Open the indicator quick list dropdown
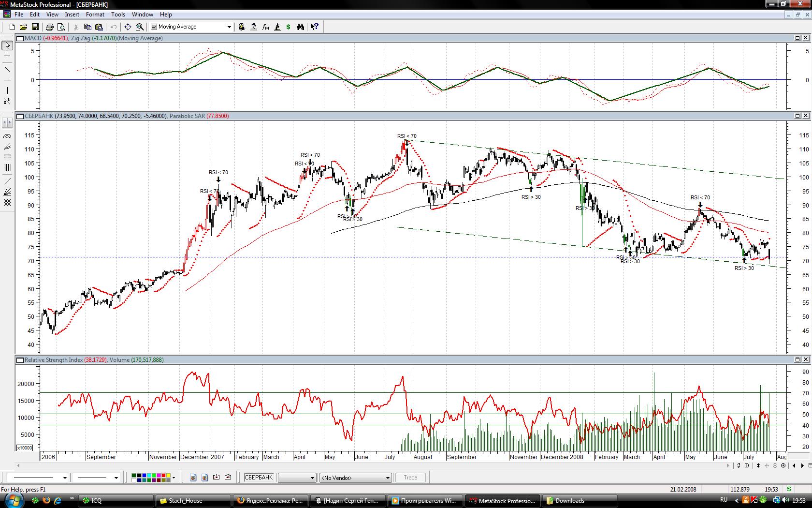The image size is (812, 508). (x=229, y=27)
